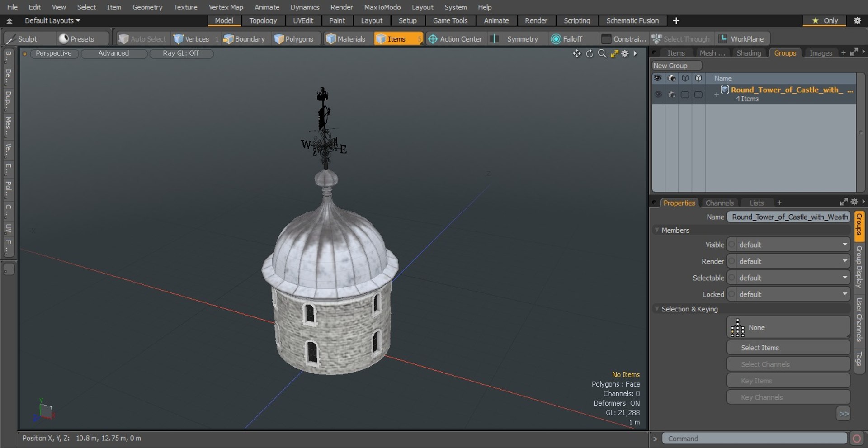Click the Command input field

click(x=754, y=439)
